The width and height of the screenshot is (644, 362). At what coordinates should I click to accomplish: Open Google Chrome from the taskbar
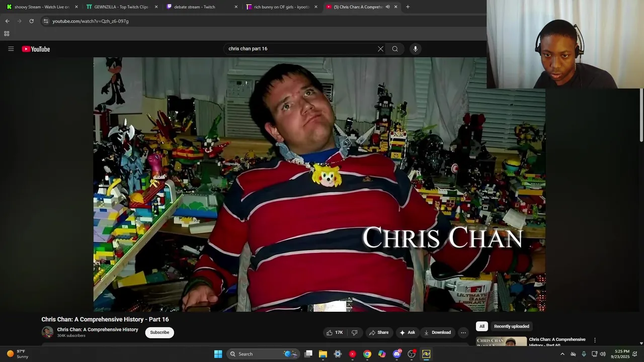click(367, 354)
